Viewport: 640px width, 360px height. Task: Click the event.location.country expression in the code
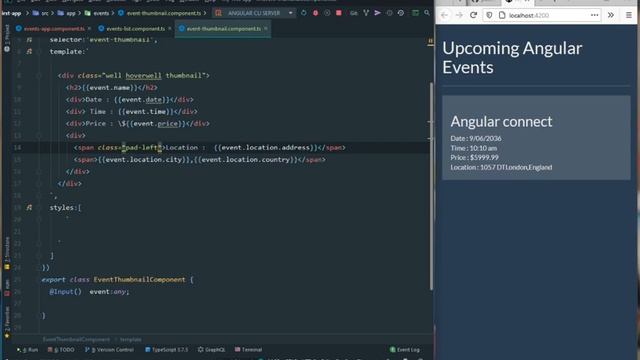coord(246,160)
